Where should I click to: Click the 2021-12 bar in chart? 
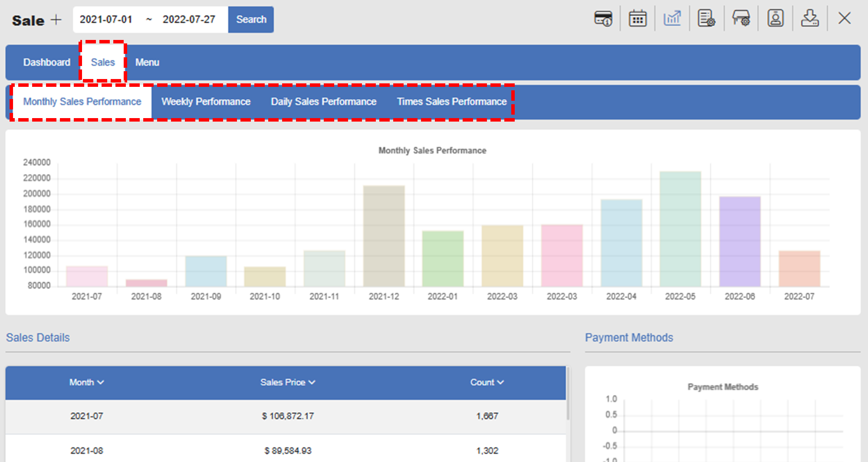pyautogui.click(x=384, y=236)
